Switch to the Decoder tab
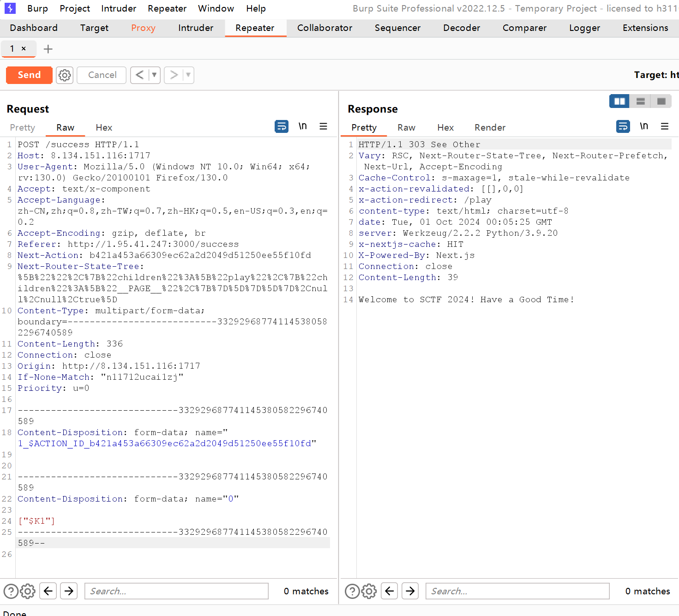 click(x=462, y=28)
